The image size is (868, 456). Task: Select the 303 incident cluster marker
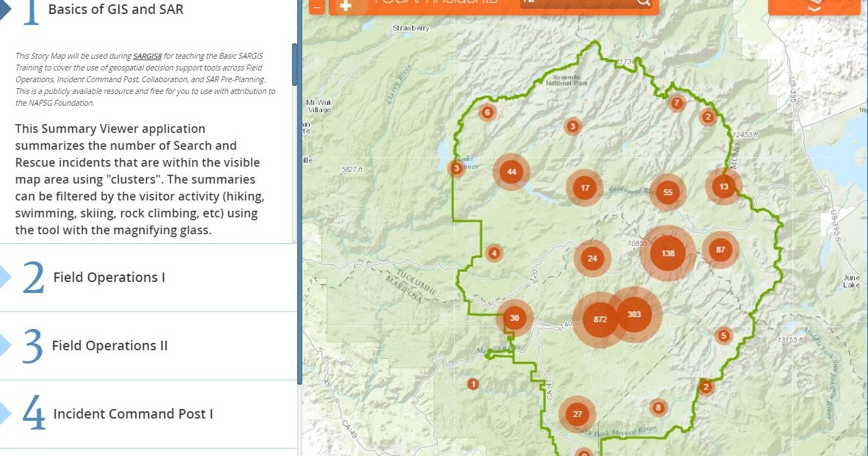coord(635,315)
